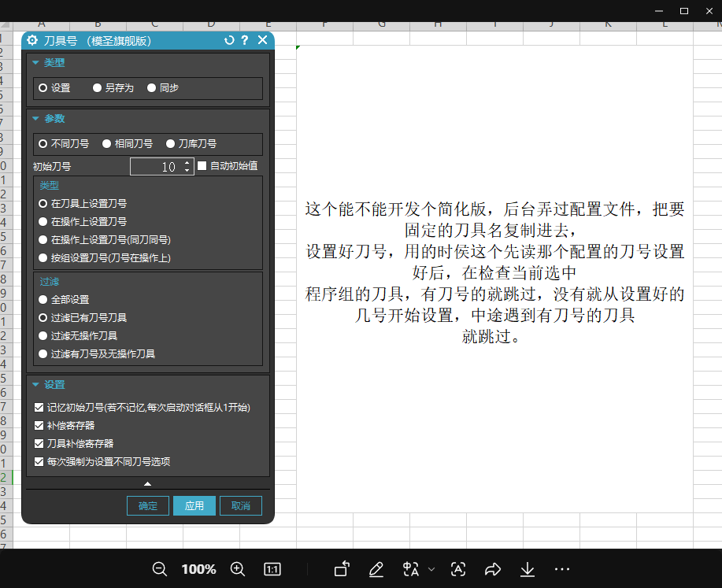
Task: Choose 不同刀号 radio option
Action: (x=43, y=144)
